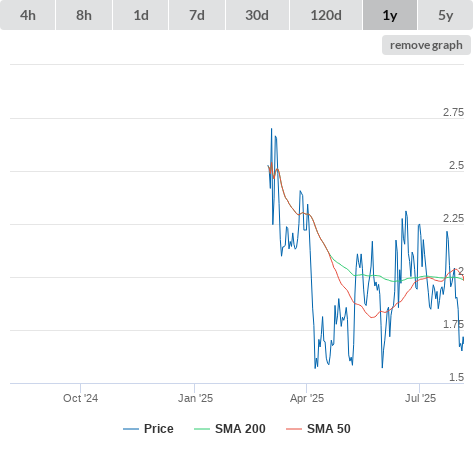The image size is (474, 455).
Task: Click the remove graph button
Action: 426,45
